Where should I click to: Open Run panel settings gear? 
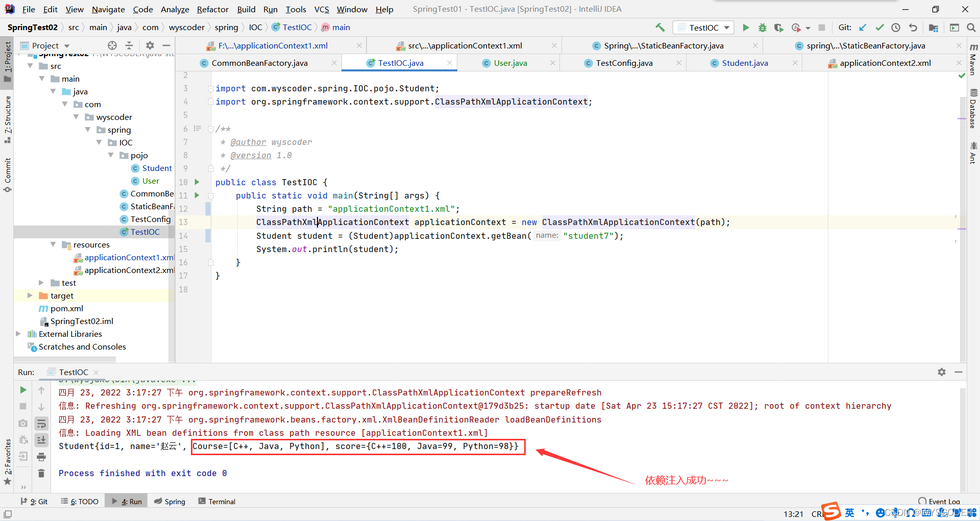click(942, 372)
